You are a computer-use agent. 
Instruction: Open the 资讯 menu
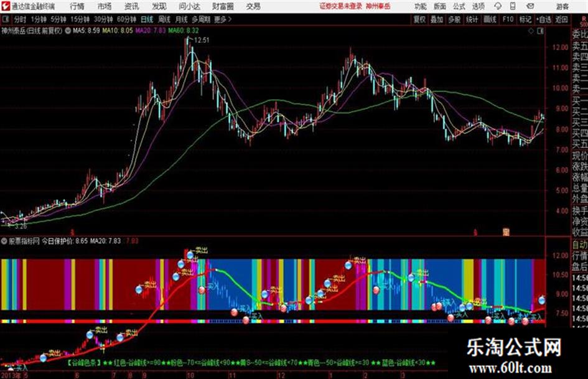pyautogui.click(x=132, y=6)
